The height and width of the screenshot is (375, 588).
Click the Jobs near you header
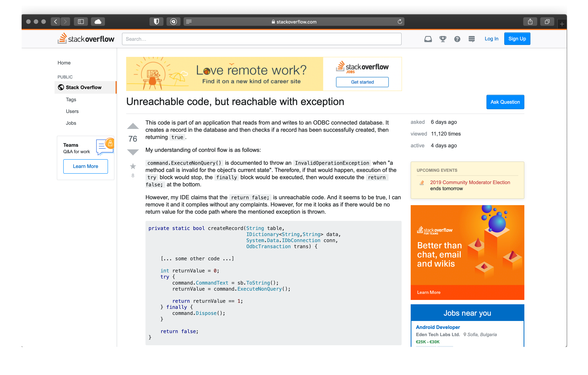tap(467, 313)
